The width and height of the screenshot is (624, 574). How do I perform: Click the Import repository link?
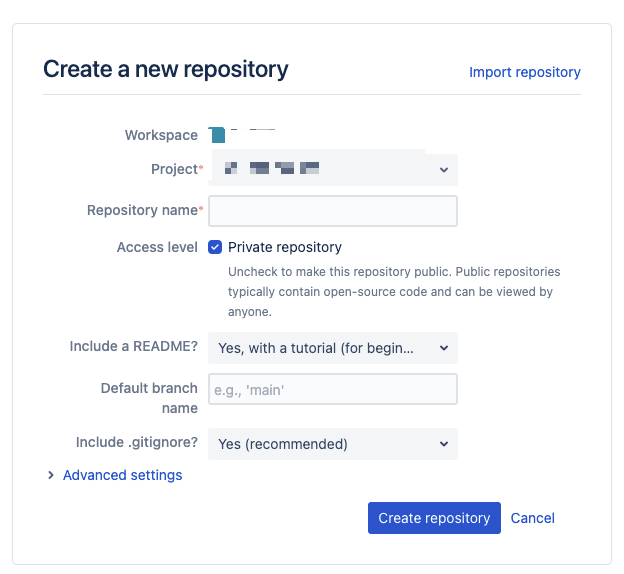point(525,72)
